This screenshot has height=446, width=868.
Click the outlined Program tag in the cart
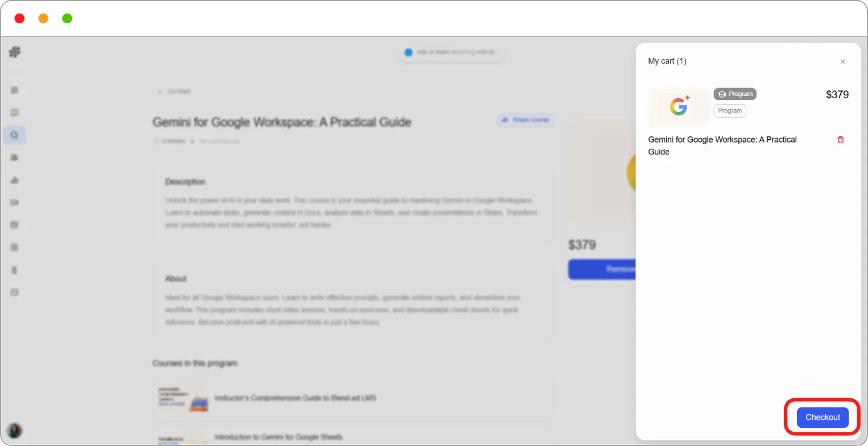(730, 111)
